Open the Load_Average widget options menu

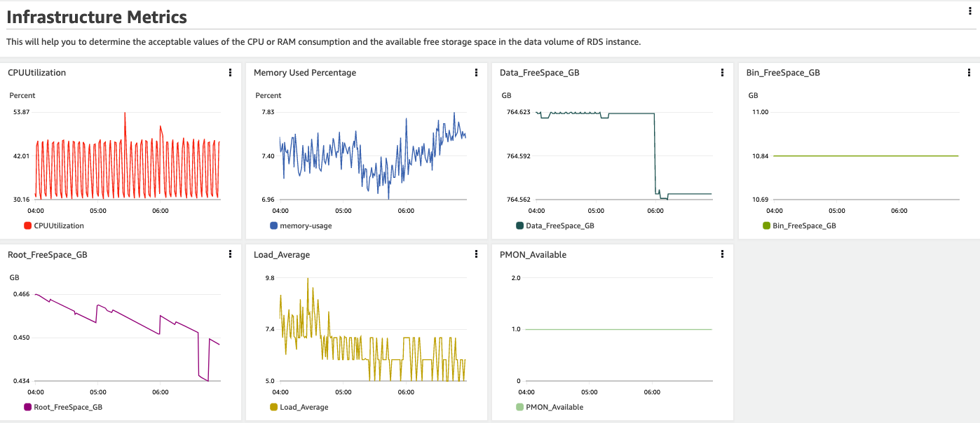[x=476, y=254]
